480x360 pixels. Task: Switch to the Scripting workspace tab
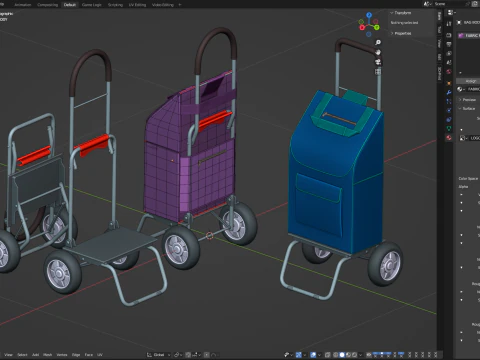[x=115, y=5]
